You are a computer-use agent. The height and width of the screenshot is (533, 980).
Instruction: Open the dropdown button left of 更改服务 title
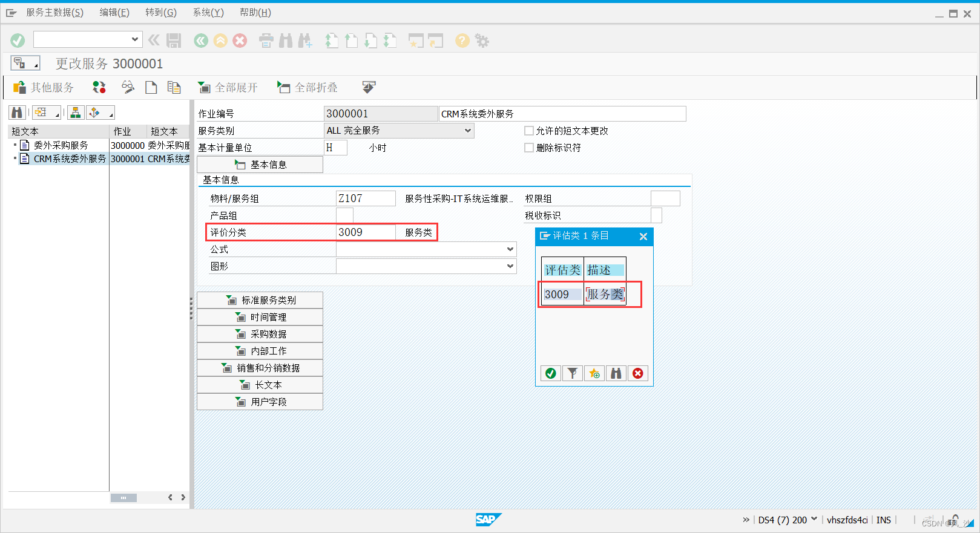(25, 63)
